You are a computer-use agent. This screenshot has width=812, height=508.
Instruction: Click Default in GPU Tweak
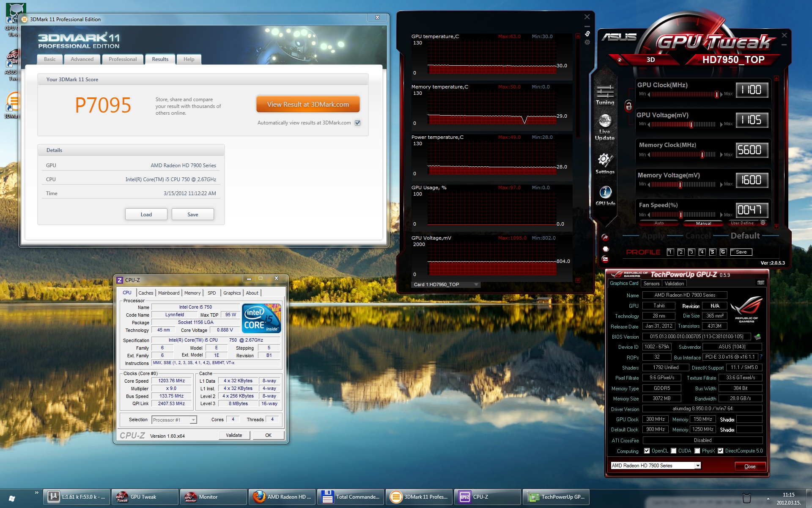745,236
